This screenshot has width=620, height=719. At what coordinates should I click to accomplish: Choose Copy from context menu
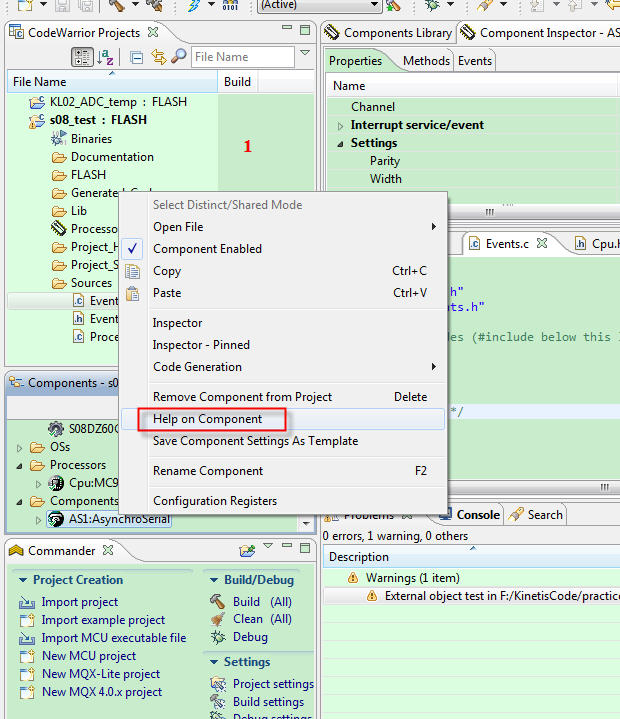(283, 271)
